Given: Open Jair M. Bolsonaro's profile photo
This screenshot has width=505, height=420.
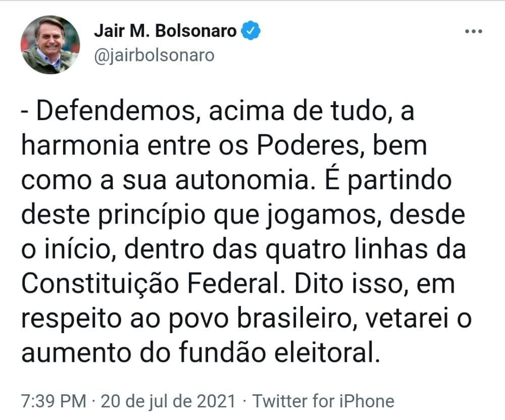Looking at the screenshot, I should pyautogui.click(x=50, y=45).
